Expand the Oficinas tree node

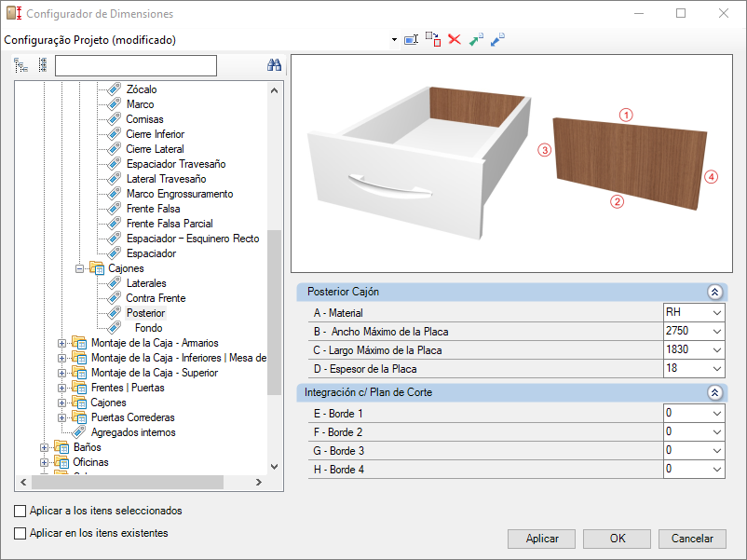point(45,462)
